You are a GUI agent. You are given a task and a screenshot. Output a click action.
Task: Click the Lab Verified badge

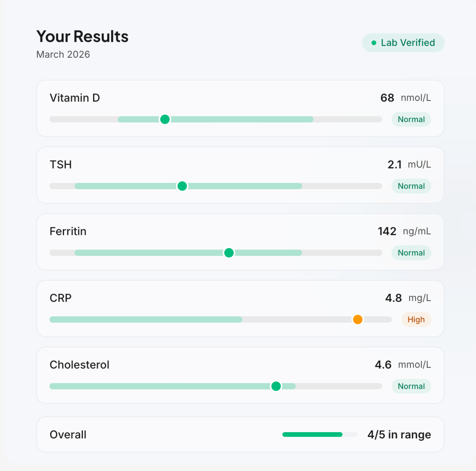click(x=403, y=43)
